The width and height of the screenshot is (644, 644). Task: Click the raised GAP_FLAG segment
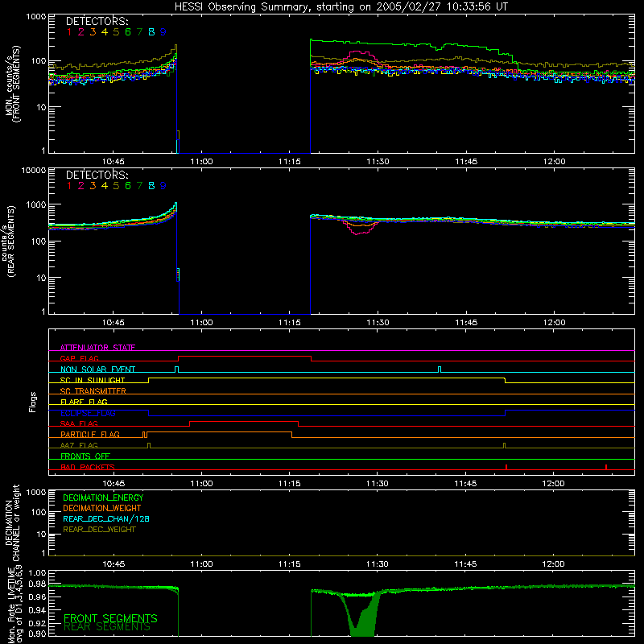[245, 357]
